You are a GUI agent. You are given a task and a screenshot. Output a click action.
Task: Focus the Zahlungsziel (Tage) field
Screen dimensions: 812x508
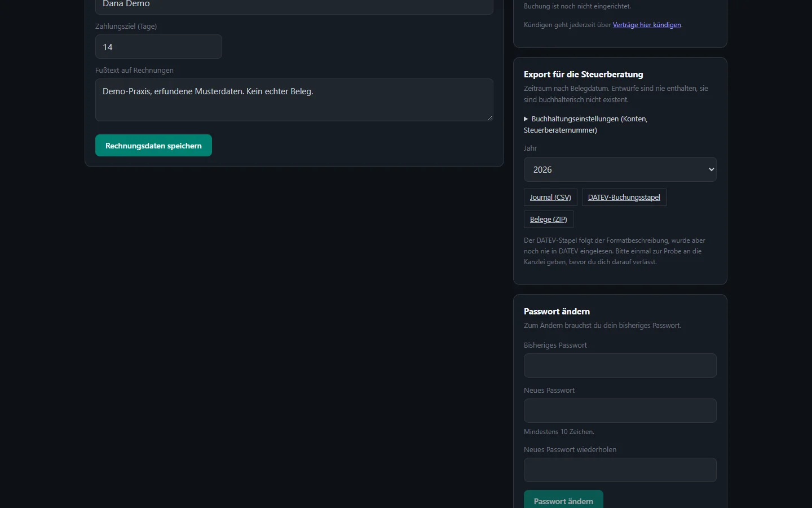point(158,47)
